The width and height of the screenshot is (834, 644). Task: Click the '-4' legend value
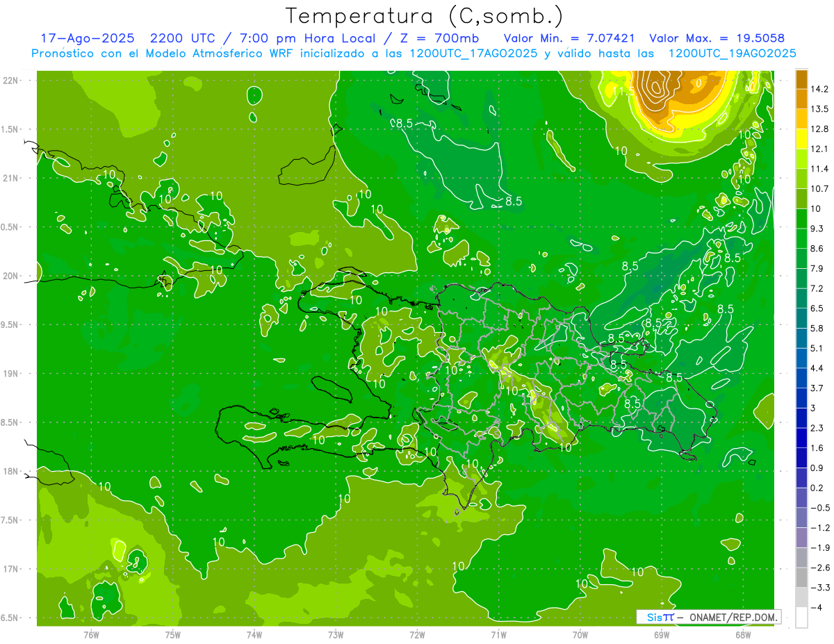(x=816, y=607)
